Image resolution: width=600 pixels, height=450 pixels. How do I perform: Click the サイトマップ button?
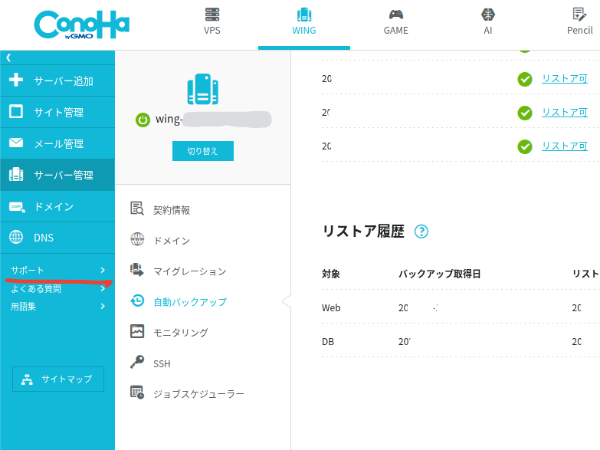(x=57, y=380)
